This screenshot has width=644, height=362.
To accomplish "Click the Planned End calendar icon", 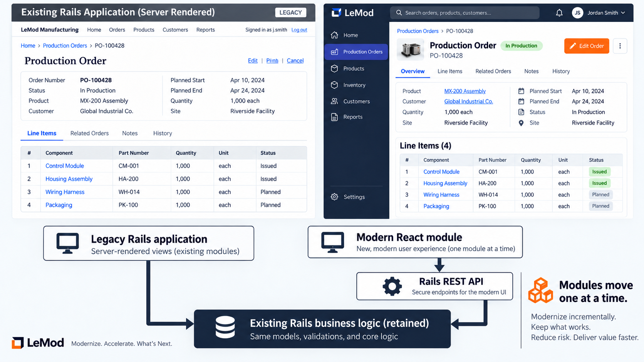I will [x=521, y=102].
